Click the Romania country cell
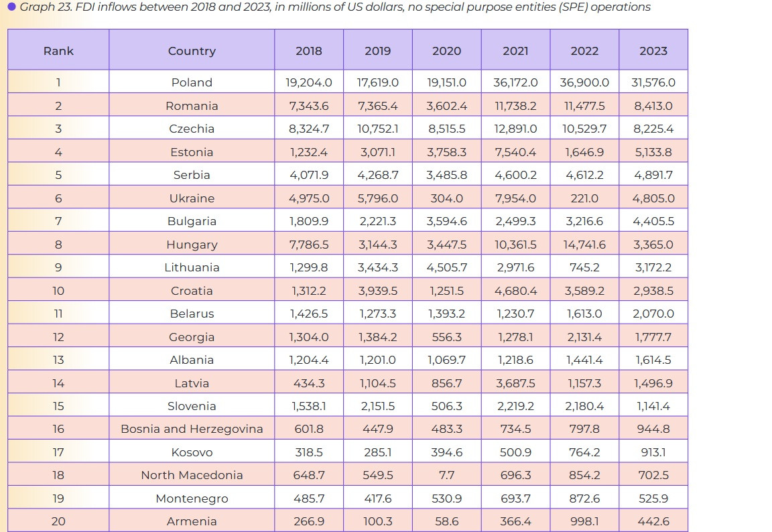Image resolution: width=772 pixels, height=532 pixels. click(192, 106)
